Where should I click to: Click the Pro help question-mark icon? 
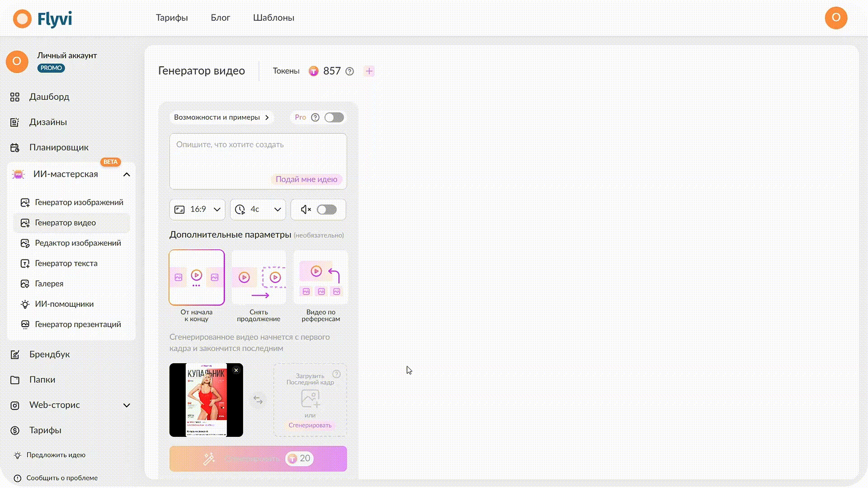[x=315, y=117]
